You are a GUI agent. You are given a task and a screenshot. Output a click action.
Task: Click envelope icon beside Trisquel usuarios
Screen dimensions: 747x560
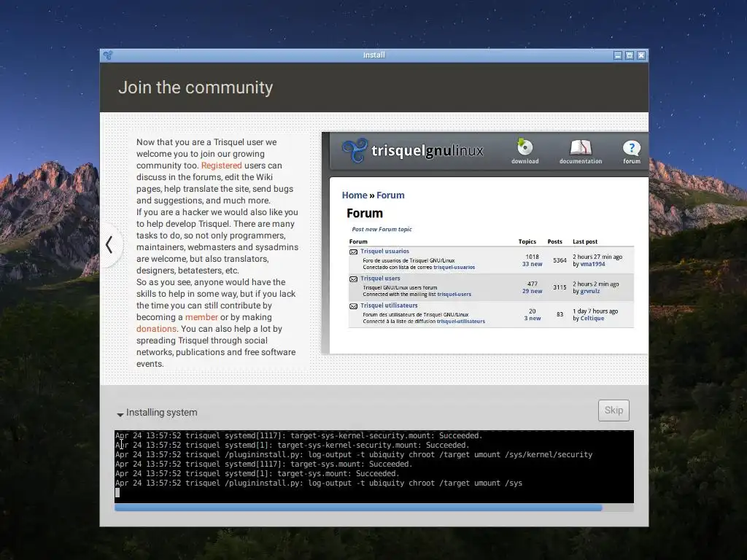(x=354, y=252)
